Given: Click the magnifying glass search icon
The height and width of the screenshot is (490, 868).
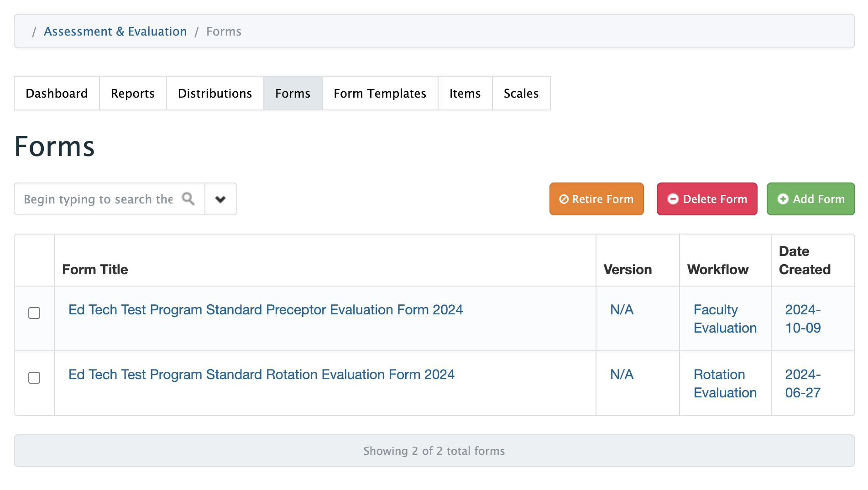Looking at the screenshot, I should pos(188,199).
